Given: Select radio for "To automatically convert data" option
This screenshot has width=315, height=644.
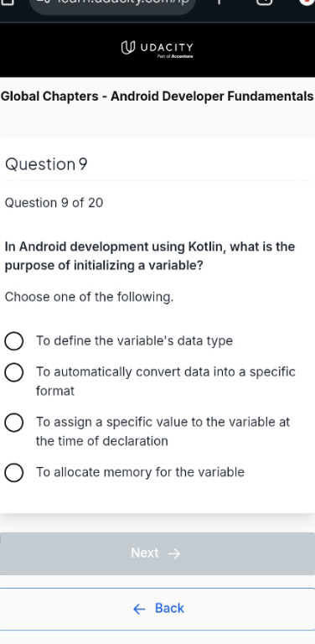Looking at the screenshot, I should coord(14,372).
